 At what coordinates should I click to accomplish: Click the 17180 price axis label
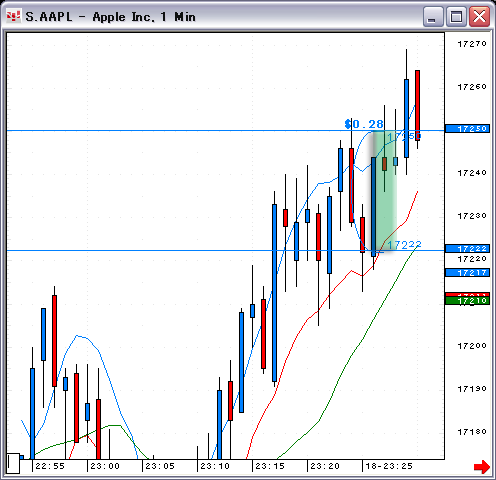coord(472,432)
